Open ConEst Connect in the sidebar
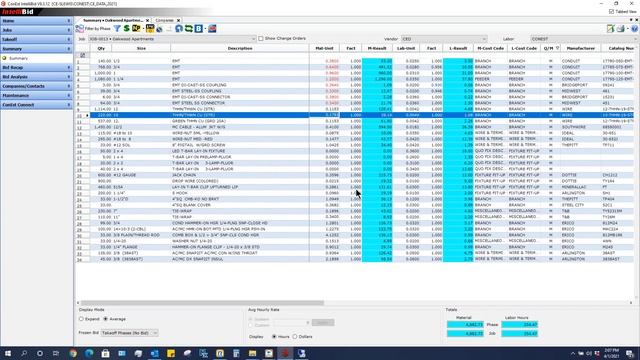640x360 pixels. click(36, 105)
